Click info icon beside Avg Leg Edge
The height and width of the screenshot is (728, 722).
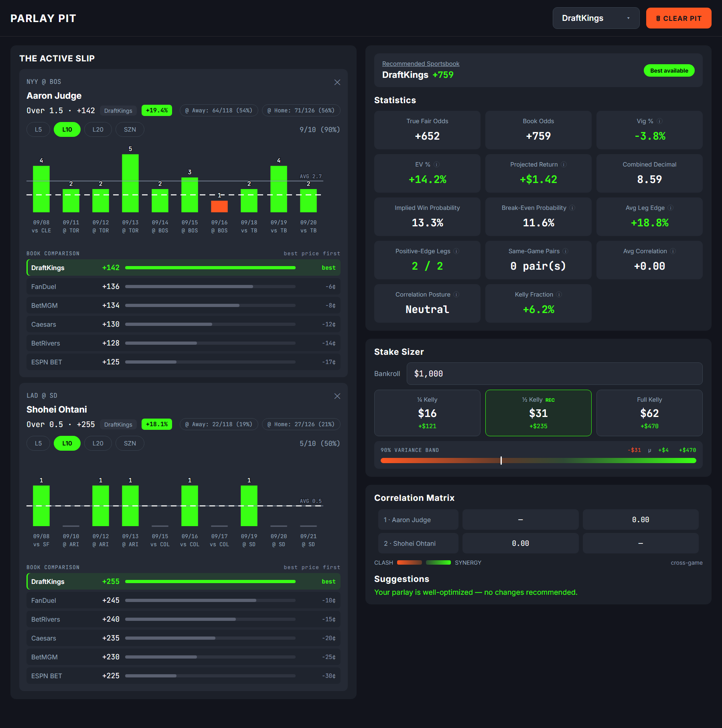[671, 208]
